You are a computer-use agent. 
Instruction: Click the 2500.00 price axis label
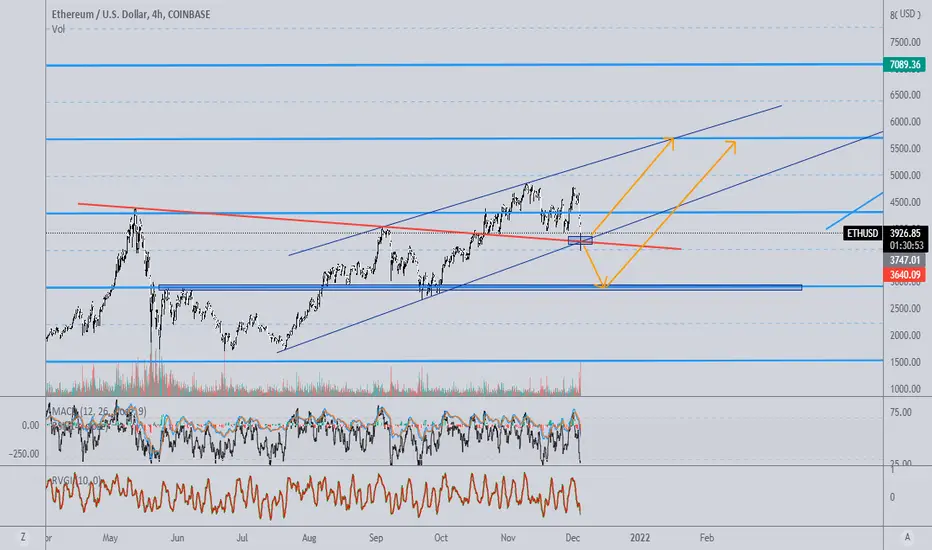pyautogui.click(x=905, y=308)
